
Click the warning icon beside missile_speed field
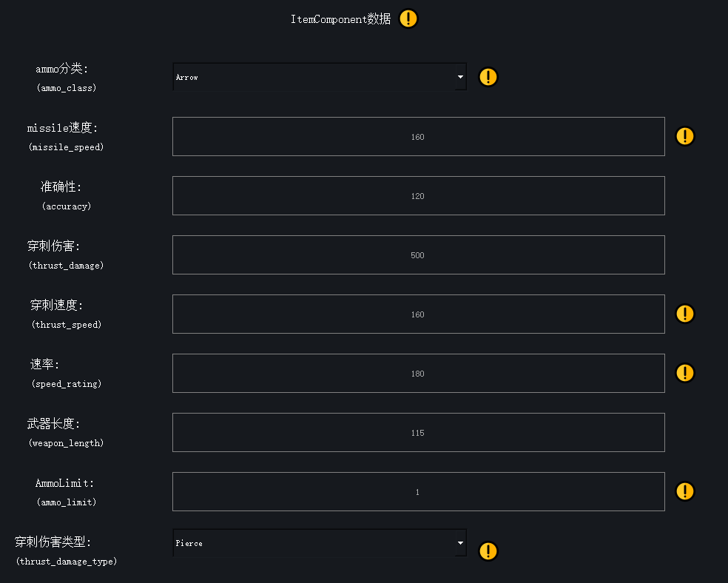click(x=685, y=136)
